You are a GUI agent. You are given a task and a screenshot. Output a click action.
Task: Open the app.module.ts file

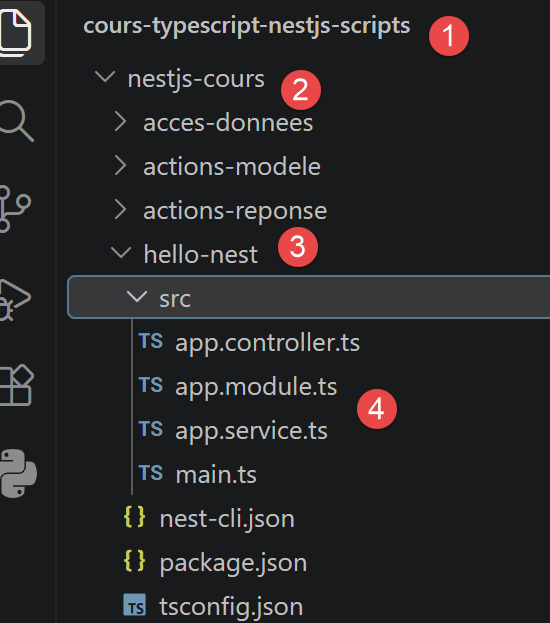[x=256, y=387]
